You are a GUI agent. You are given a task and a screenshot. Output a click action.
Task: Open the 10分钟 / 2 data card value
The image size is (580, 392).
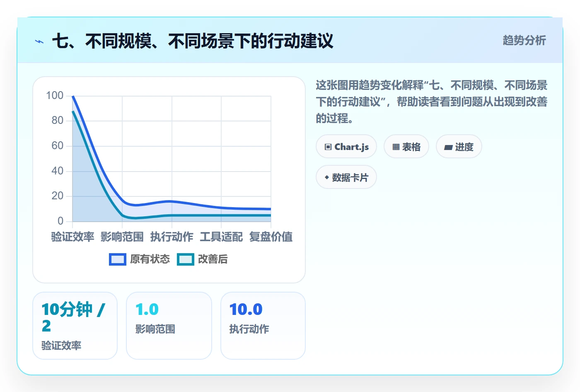(x=73, y=317)
